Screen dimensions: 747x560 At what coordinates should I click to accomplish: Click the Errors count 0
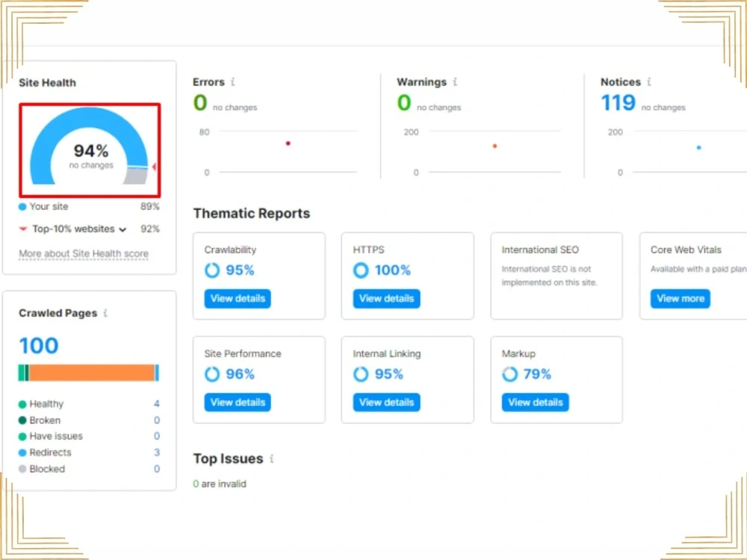coord(200,103)
